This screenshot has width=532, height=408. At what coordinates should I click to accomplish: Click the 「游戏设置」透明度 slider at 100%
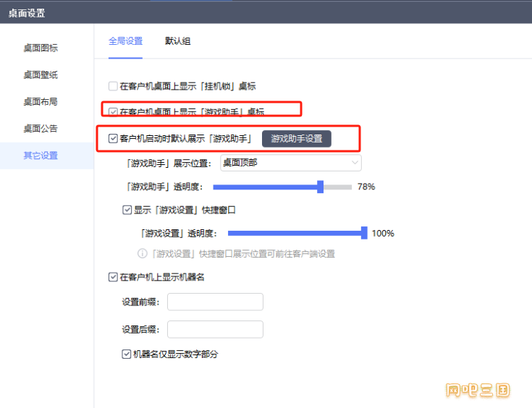click(x=364, y=233)
